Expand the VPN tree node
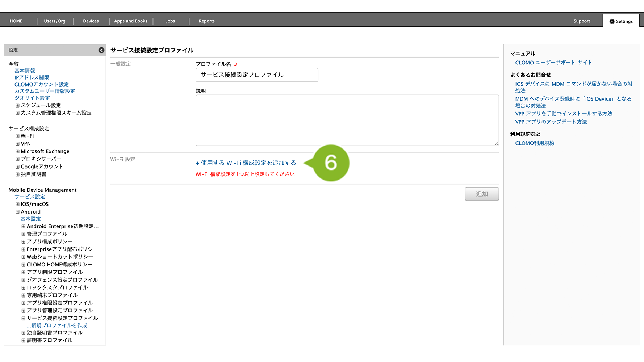Screen dimensions: 644x362 (x=17, y=144)
